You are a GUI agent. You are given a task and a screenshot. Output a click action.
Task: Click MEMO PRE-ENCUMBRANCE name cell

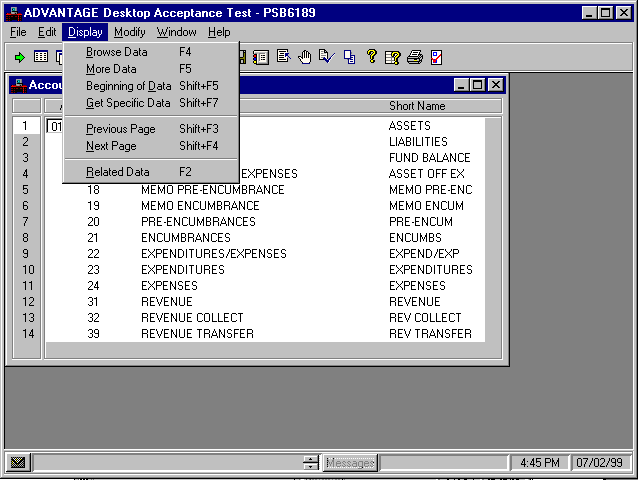point(213,190)
